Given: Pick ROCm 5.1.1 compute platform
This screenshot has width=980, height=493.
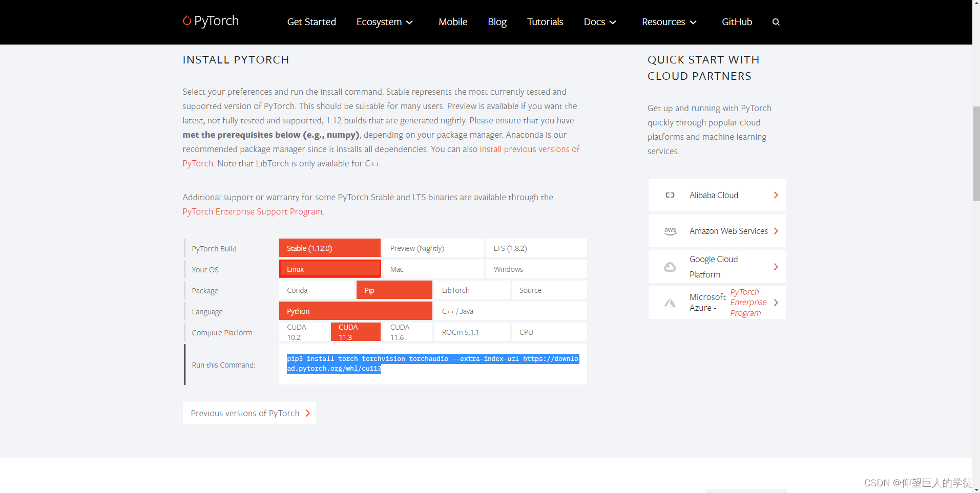Looking at the screenshot, I should (472, 332).
